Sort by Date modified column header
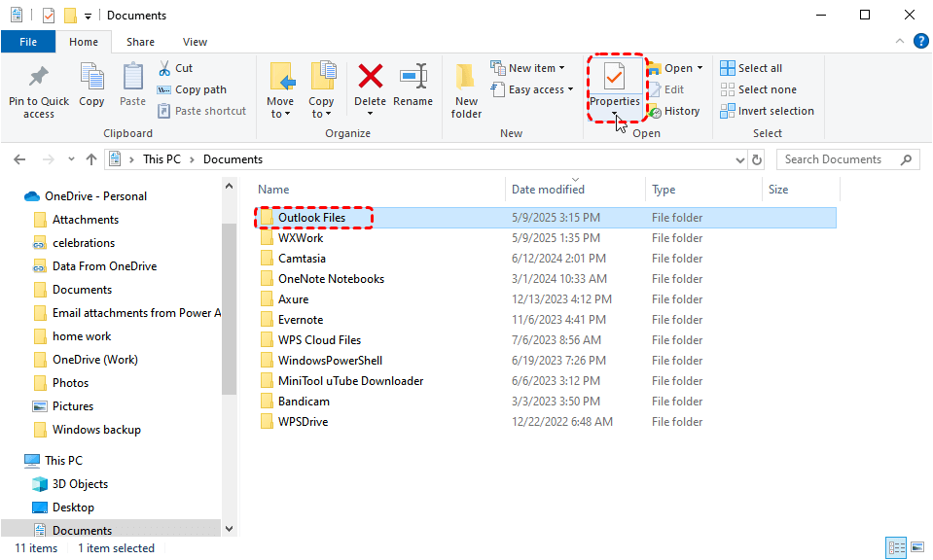Viewport: 933px width, 560px height. pyautogui.click(x=575, y=189)
